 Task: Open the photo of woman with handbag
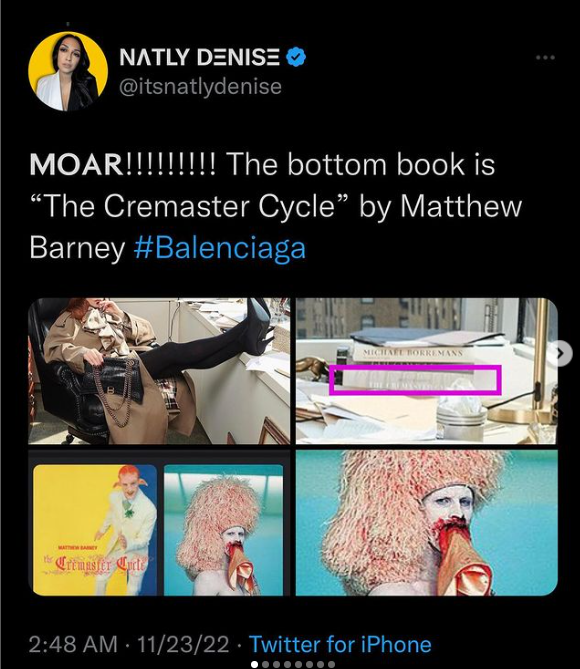(159, 371)
